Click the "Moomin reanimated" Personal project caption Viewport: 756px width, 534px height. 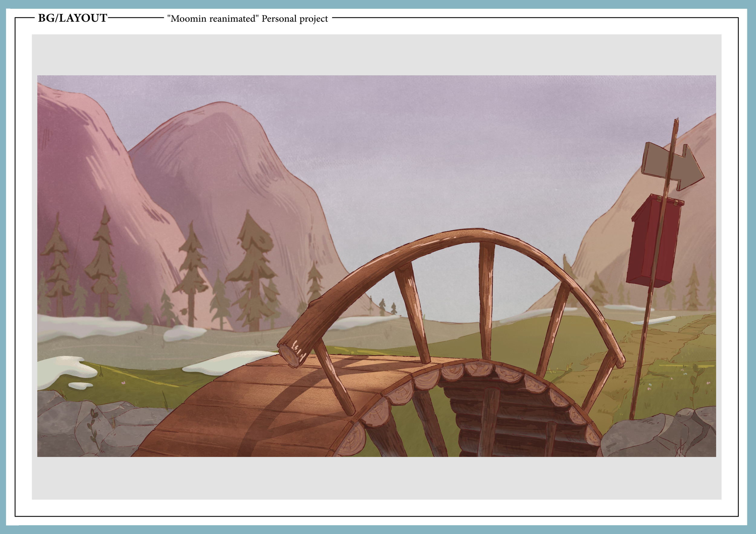[x=247, y=19]
